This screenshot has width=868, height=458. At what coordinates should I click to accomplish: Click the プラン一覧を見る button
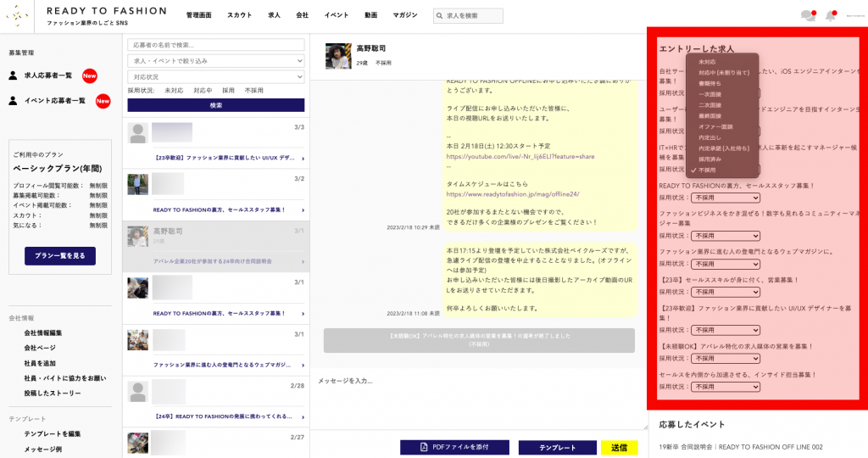(60, 256)
